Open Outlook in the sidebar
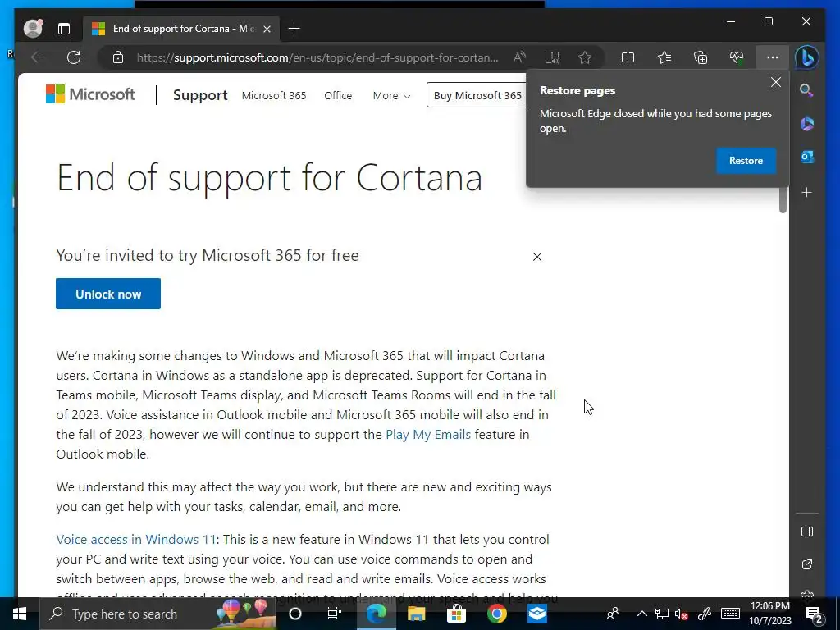Viewport: 840px width, 630px height. point(807,157)
